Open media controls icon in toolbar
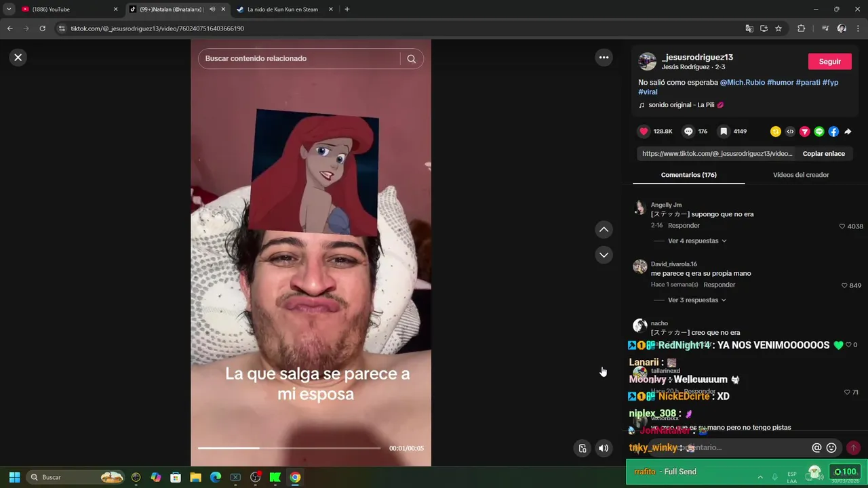This screenshot has height=488, width=868. coord(825,28)
